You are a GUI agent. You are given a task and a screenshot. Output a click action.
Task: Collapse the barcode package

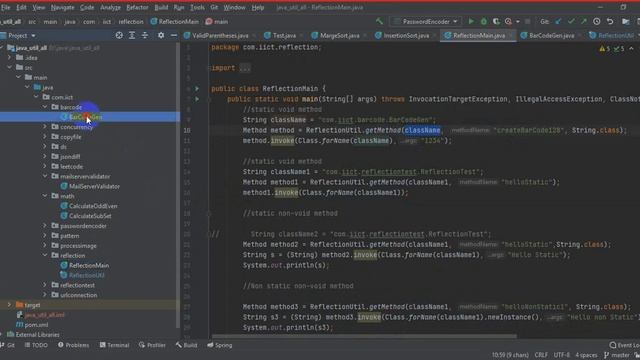click(45, 107)
